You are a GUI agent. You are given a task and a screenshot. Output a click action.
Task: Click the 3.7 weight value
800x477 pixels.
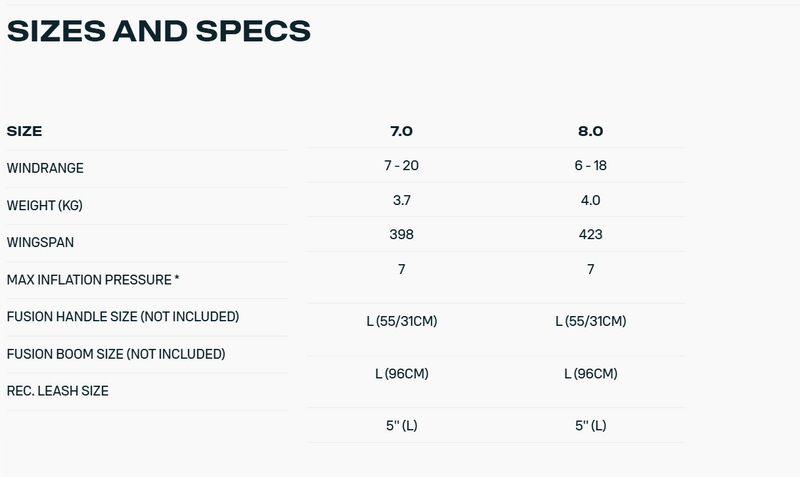pos(401,200)
